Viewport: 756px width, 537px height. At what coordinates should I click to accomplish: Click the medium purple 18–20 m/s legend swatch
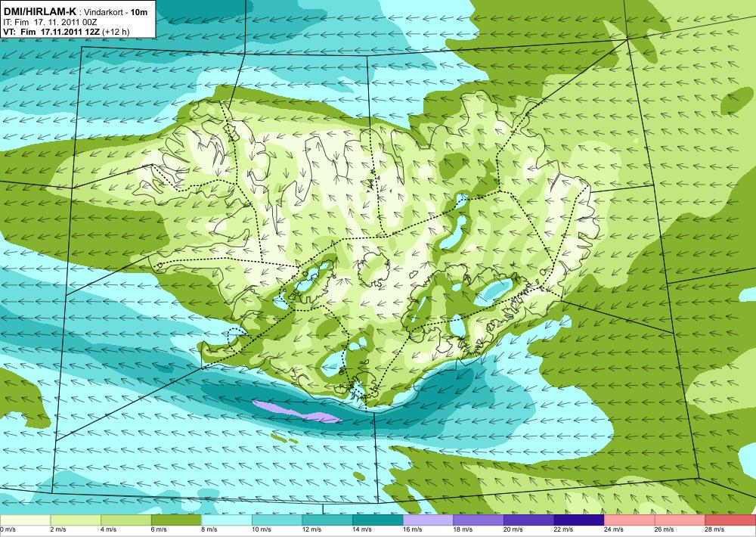tap(479, 520)
